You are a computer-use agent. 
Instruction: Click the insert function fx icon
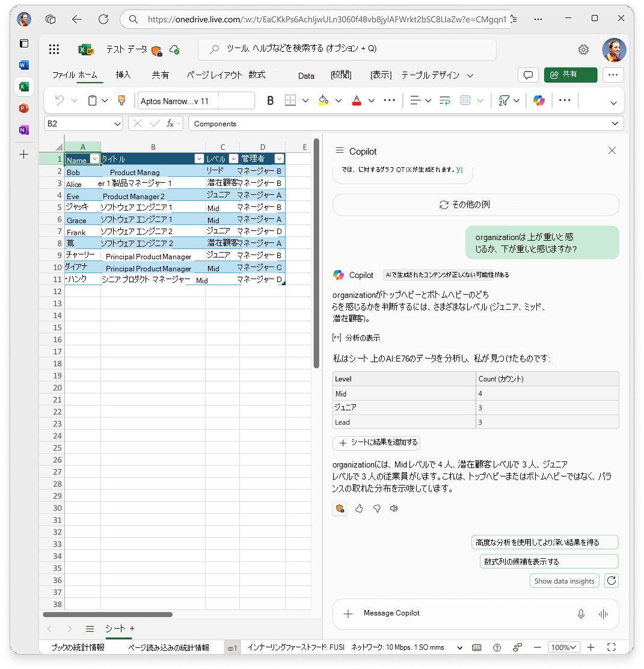pyautogui.click(x=170, y=123)
